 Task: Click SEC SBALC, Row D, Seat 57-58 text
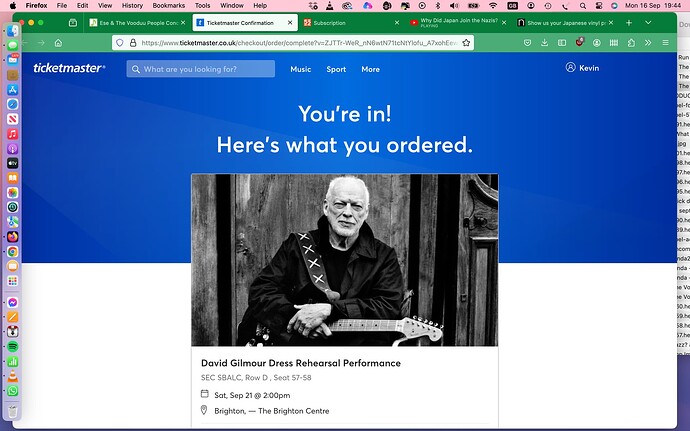click(256, 377)
